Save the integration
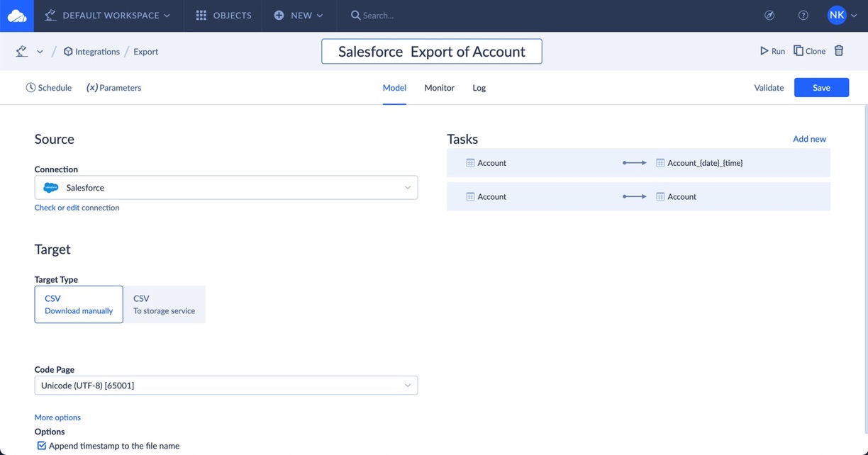The image size is (868, 455). [821, 88]
